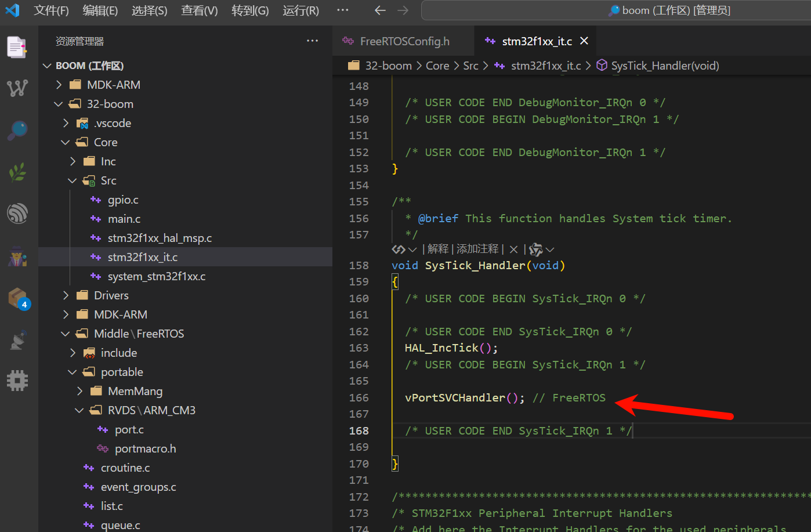Collapse the Middle\FreeRTOS folder
811x532 pixels.
(66, 334)
